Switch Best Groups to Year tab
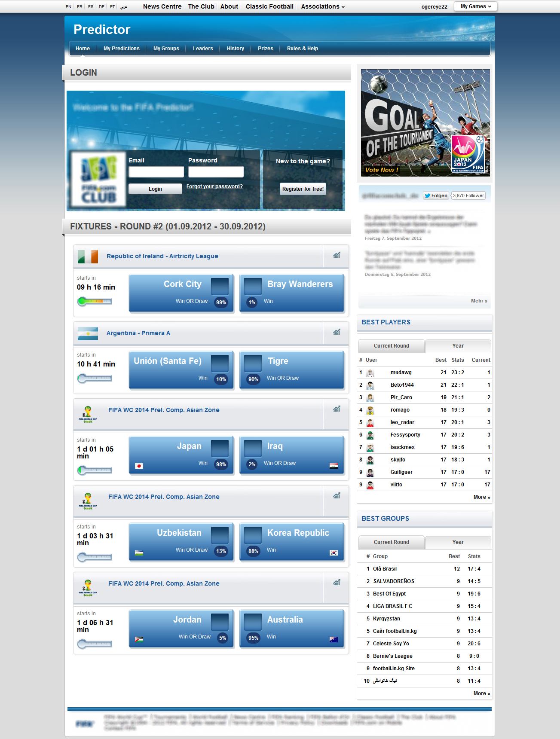This screenshot has width=560, height=739. coord(458,542)
